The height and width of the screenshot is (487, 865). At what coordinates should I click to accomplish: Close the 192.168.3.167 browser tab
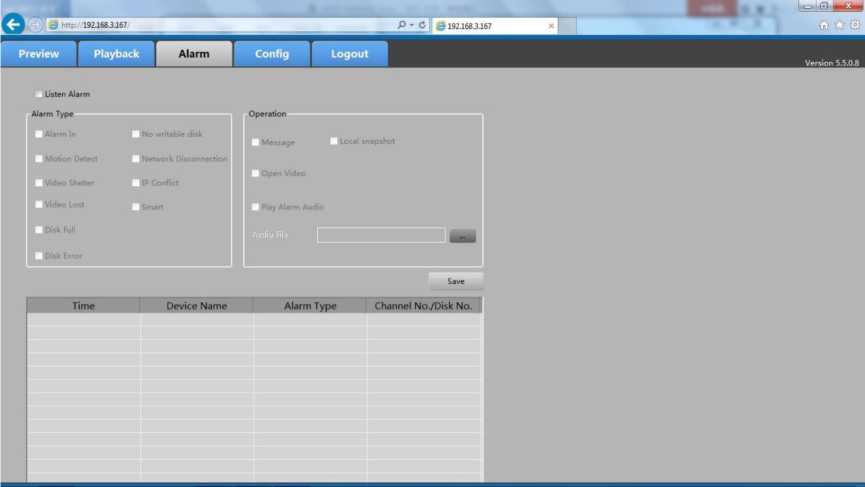pyautogui.click(x=551, y=26)
